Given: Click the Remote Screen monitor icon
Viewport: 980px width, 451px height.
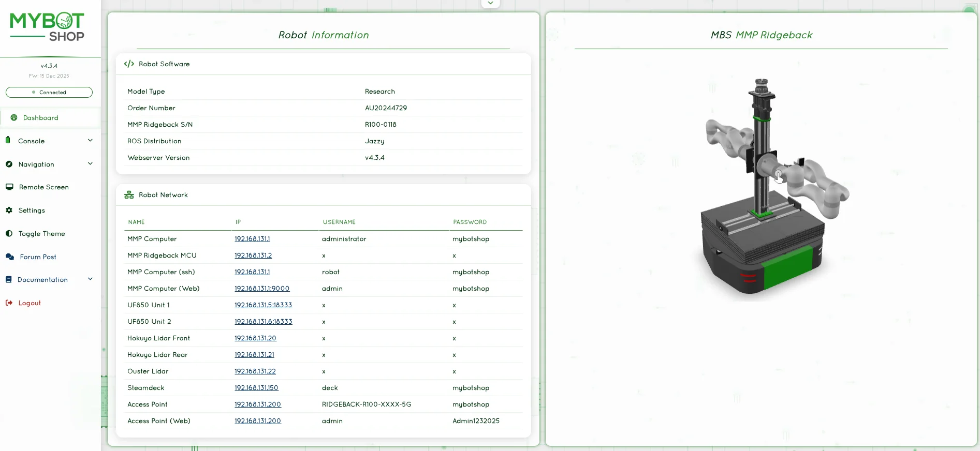Looking at the screenshot, I should click(x=9, y=187).
